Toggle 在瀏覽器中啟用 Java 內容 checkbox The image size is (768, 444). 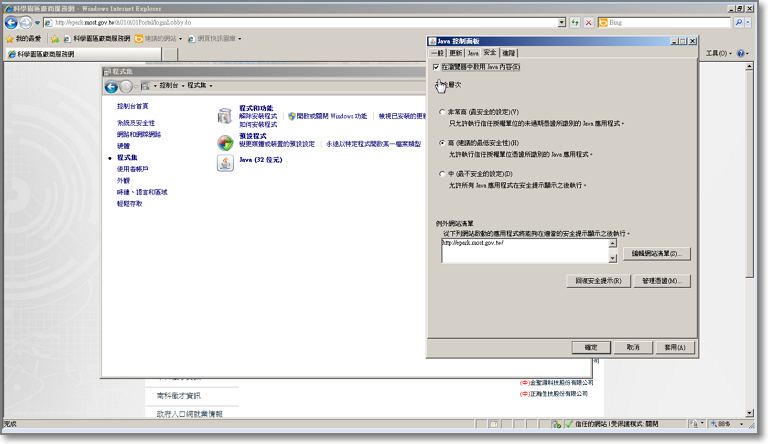(436, 67)
